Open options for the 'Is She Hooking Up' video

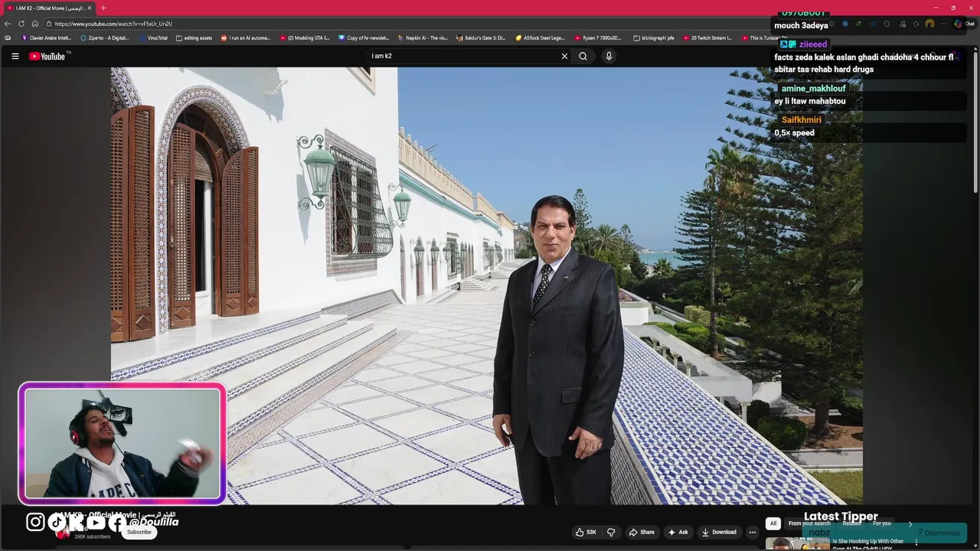[916, 542]
